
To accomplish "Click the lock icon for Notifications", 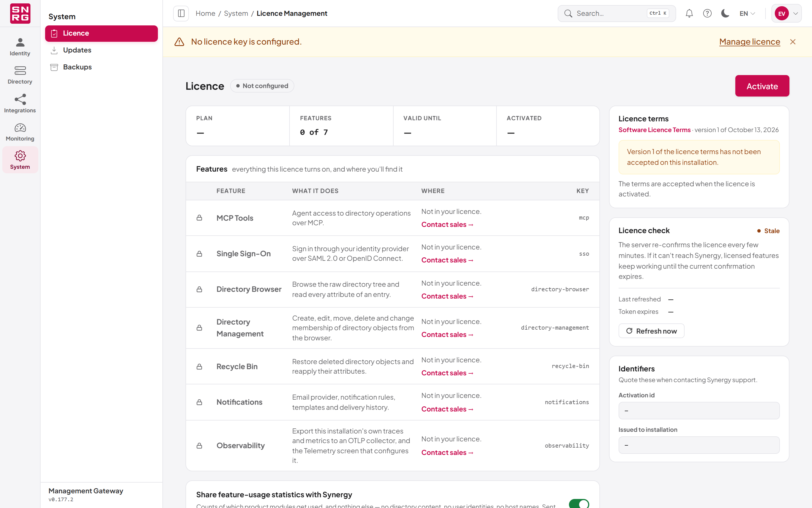I will (x=199, y=402).
